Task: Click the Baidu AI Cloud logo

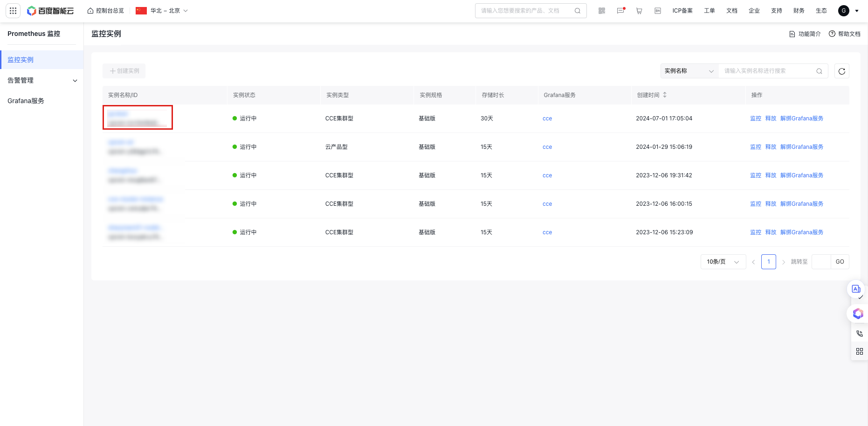Action: click(x=50, y=11)
